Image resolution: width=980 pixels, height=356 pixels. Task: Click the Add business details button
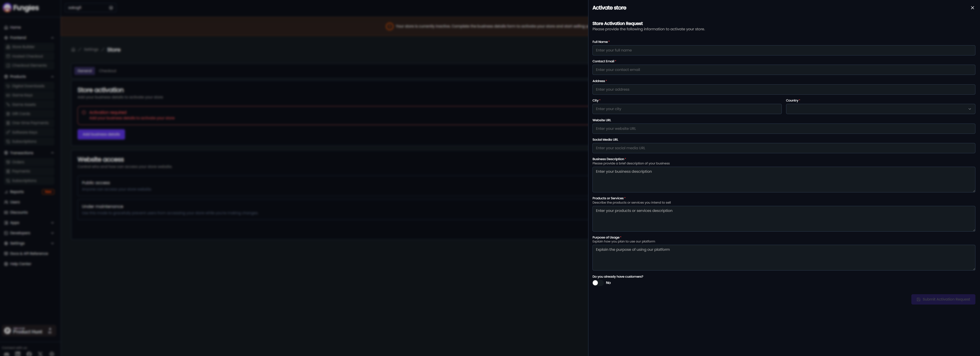[x=101, y=134]
